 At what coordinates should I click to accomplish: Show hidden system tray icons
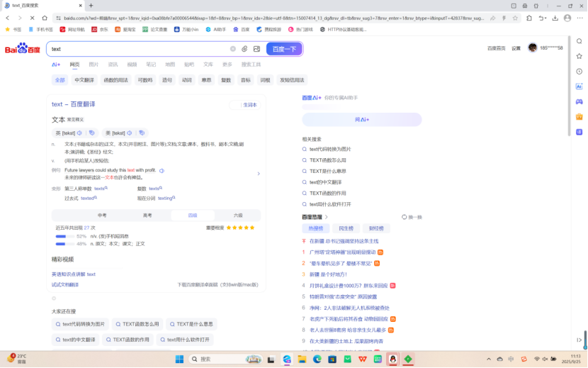(x=489, y=359)
